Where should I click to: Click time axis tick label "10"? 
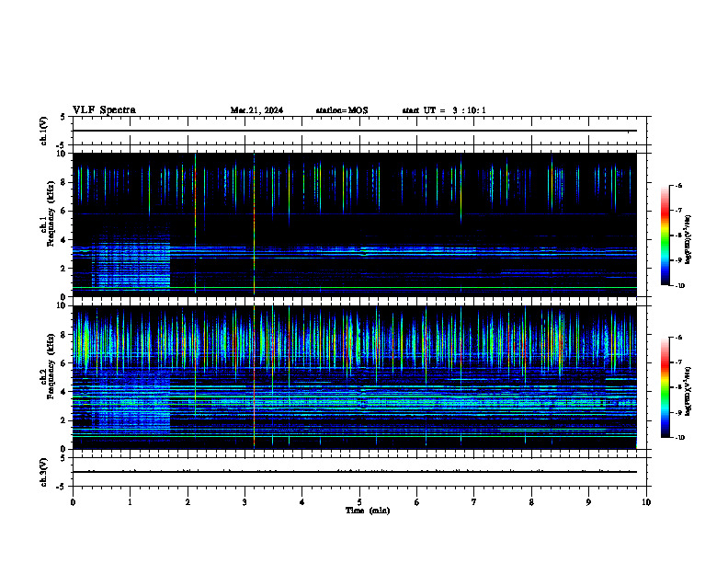click(646, 502)
